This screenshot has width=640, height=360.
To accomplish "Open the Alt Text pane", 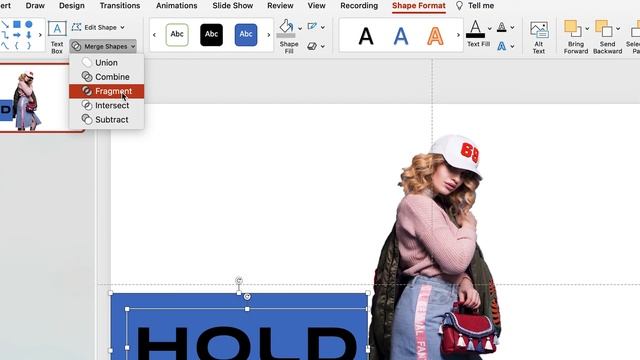I will click(539, 38).
